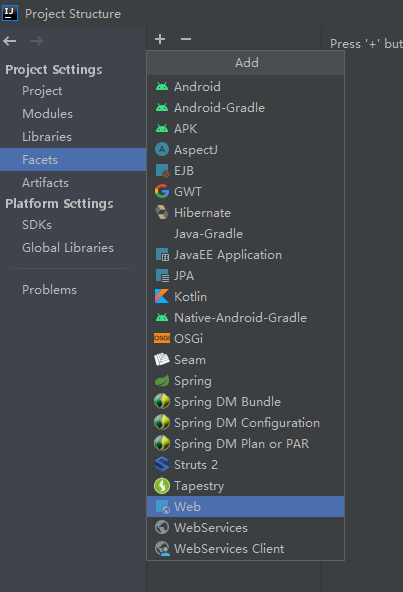This screenshot has width=403, height=592.
Task: Click the Spring DM Bundle icon
Action: point(162,401)
